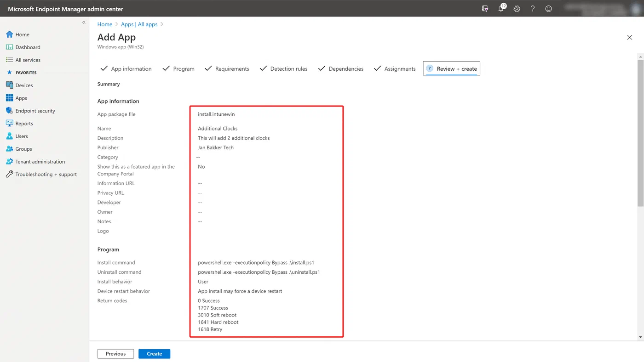
Task: Open the Tenant administration label
Action: pos(40,161)
